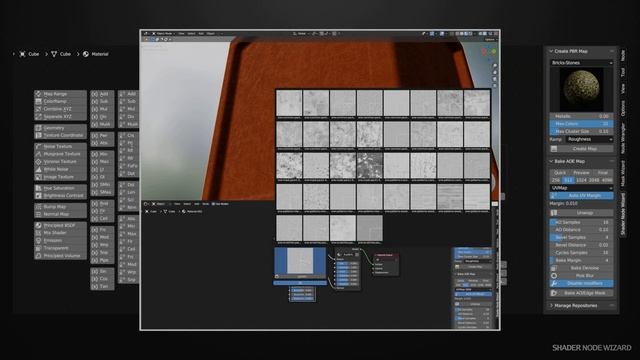Screen dimensions: 640x360
Task: Open the Select menu in viewport header
Action: (x=191, y=33)
